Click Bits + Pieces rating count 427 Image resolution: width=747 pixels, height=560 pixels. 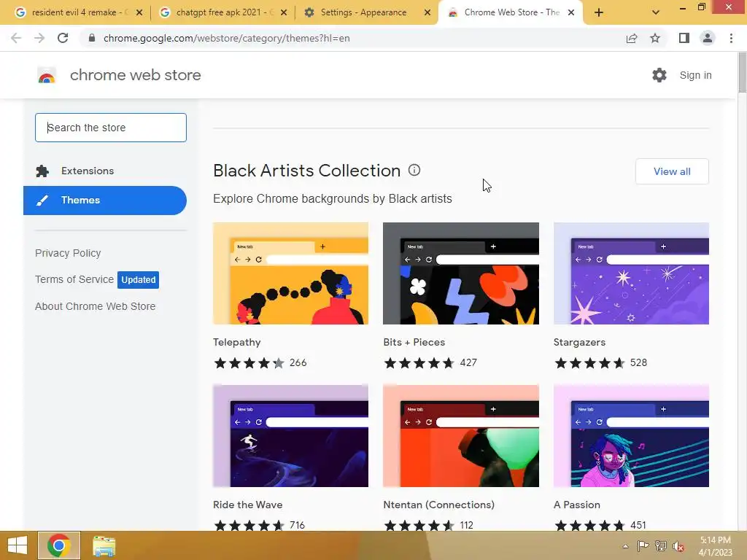pos(468,363)
